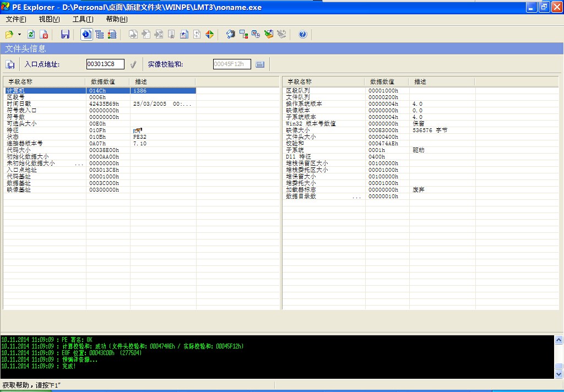Viewport: 564px width, 392px height.
Task: Open the 文件(F) menu
Action: coord(16,19)
